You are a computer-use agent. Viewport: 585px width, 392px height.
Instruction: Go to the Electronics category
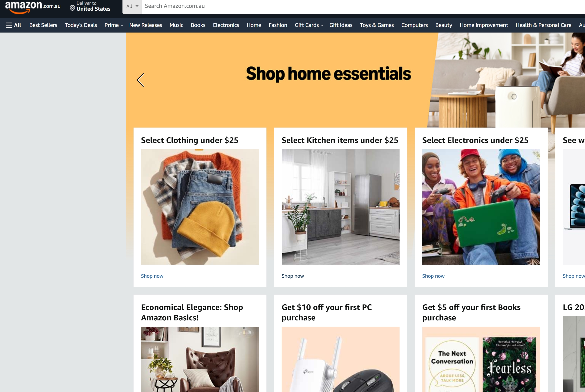pyautogui.click(x=226, y=25)
